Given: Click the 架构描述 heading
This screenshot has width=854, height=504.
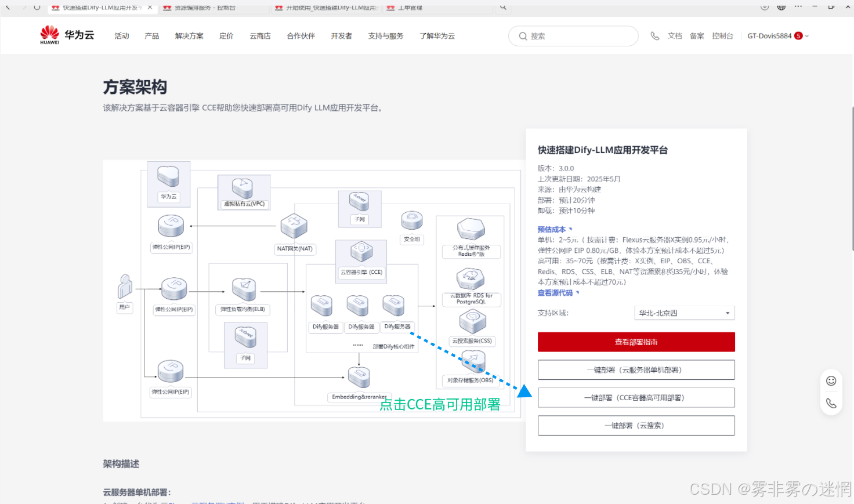Looking at the screenshot, I should coord(121,464).
